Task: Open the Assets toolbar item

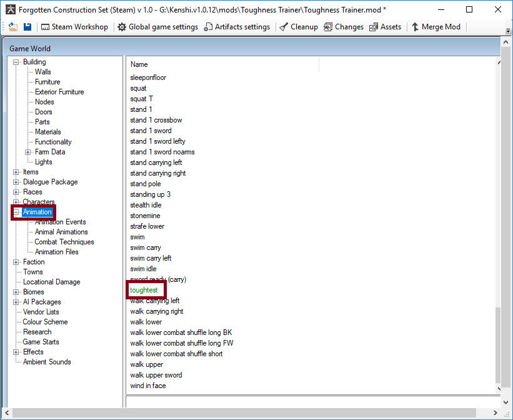Action: point(386,27)
